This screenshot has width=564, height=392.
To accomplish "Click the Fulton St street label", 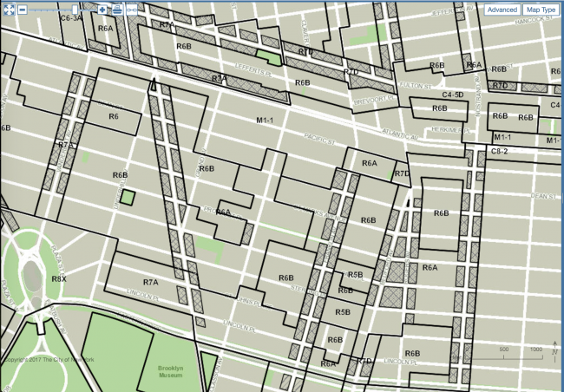I will click(415, 86).
